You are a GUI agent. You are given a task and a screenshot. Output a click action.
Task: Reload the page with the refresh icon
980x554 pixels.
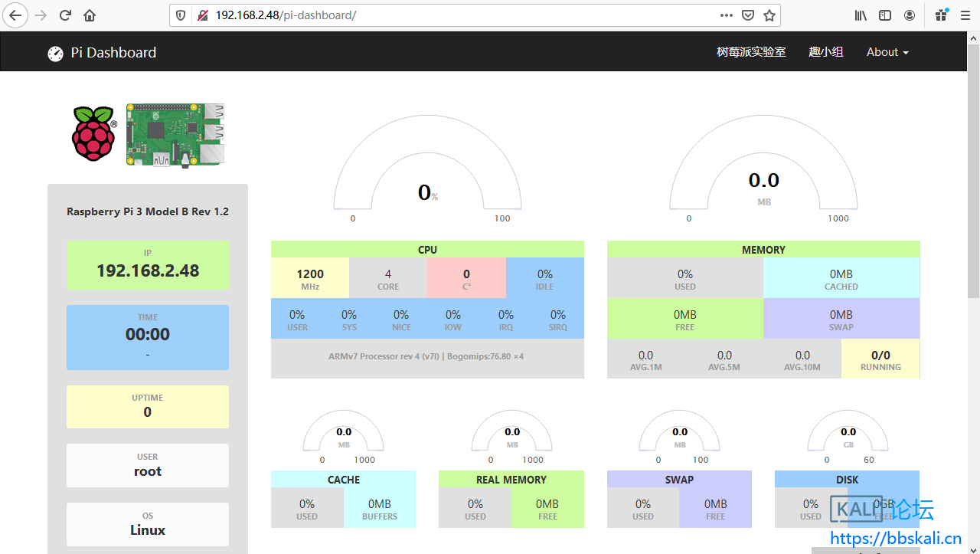pos(65,15)
